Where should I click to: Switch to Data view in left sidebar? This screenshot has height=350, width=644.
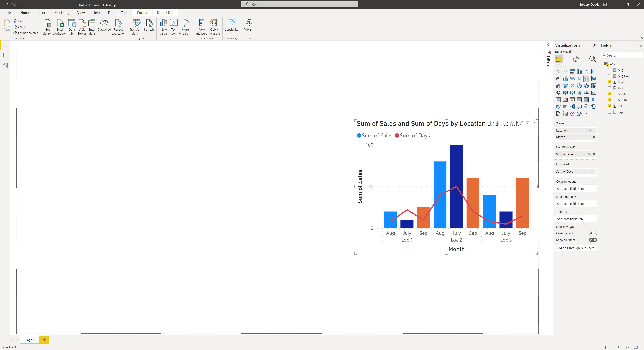click(5, 55)
